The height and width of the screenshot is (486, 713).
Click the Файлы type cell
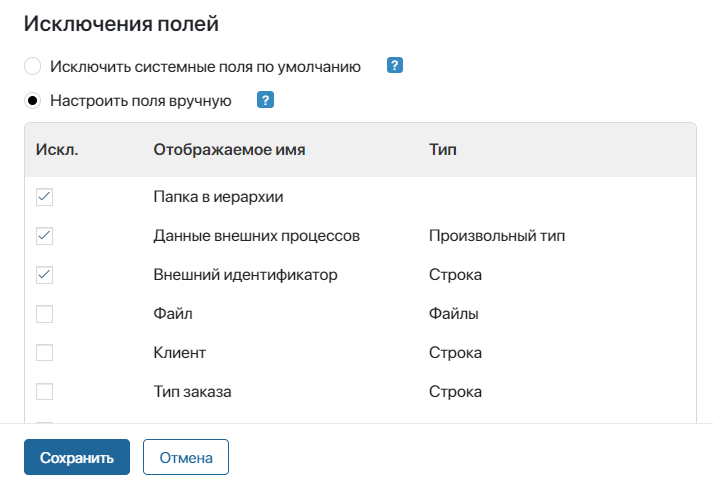453,314
